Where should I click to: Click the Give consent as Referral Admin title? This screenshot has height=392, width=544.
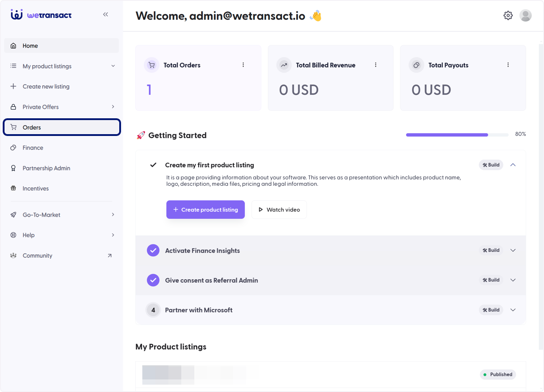pos(211,281)
